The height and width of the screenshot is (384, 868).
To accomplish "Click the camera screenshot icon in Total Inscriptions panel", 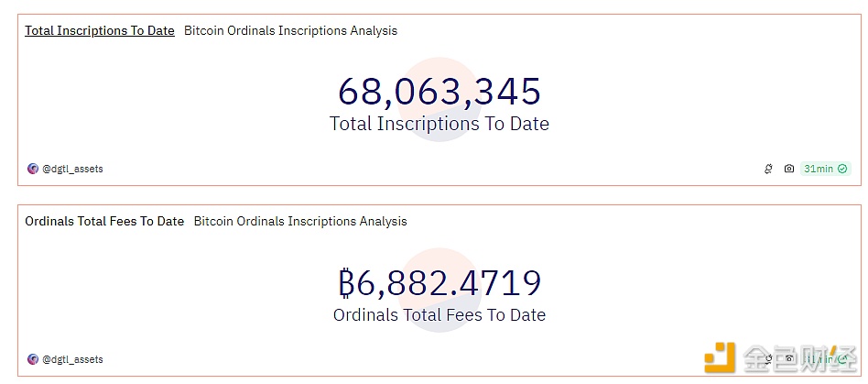I will [x=789, y=169].
